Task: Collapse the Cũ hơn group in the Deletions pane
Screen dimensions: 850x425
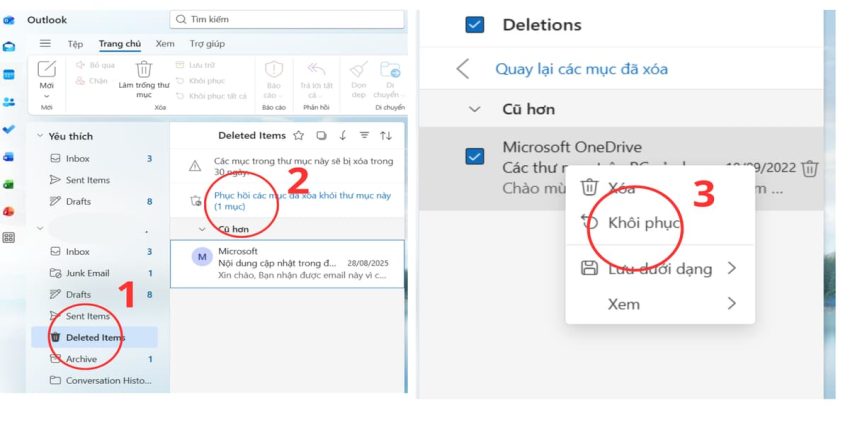Action: coord(474,110)
